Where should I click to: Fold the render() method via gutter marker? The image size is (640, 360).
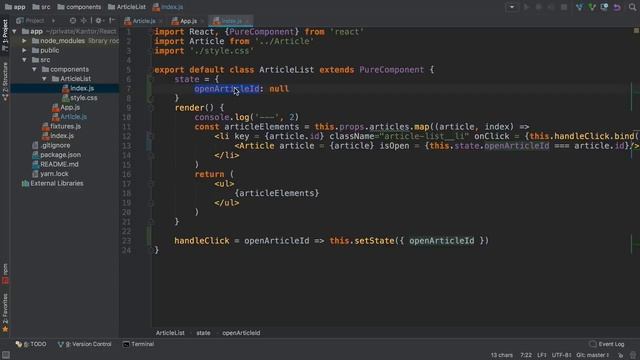(150, 108)
